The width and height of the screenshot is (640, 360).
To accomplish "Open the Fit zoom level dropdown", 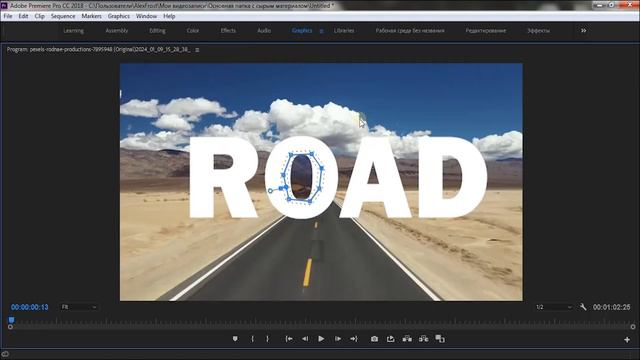I will pos(79,307).
